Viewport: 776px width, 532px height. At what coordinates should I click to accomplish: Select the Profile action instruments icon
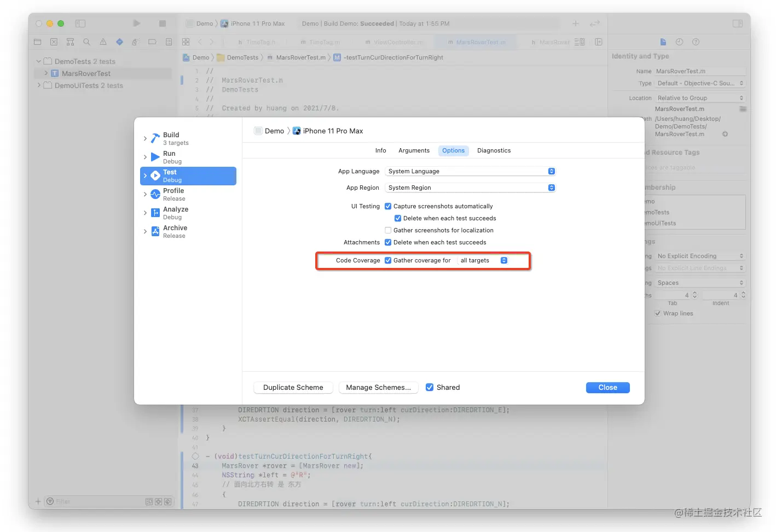(155, 194)
